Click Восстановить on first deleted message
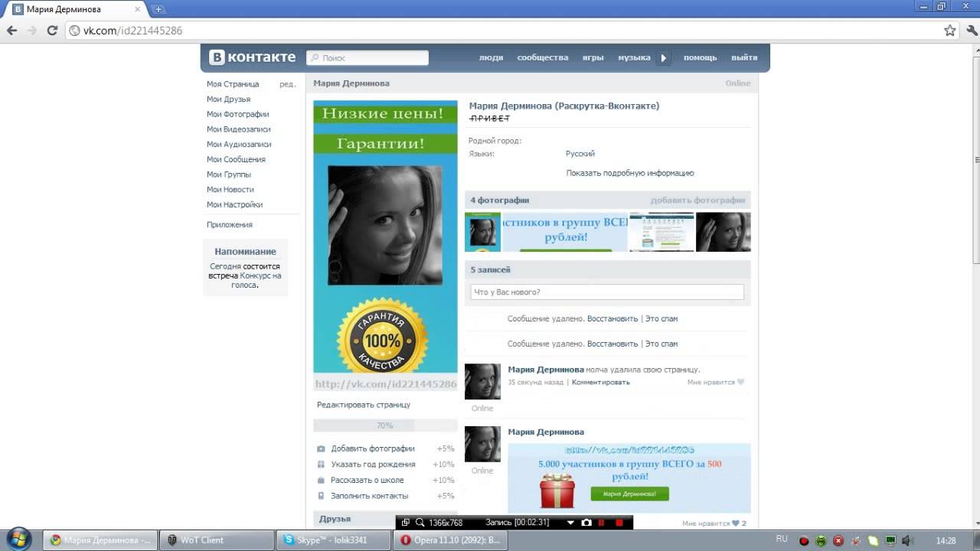 612,318
